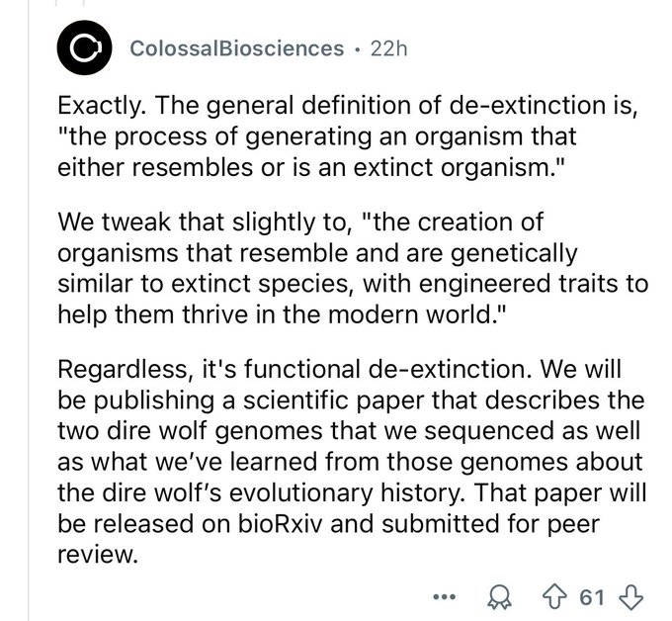Open the ColossalBiosciences profile avatar
Viewport: 672px width, 621px height.
(x=85, y=47)
